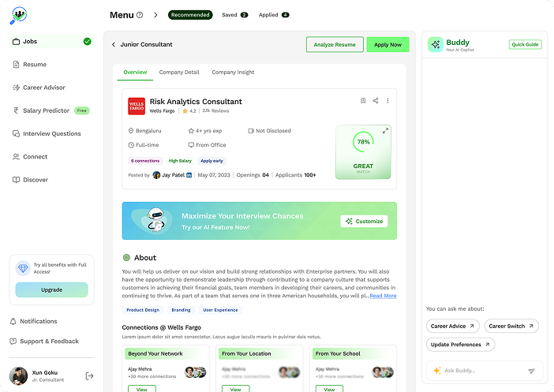This screenshot has height=392, width=554.
Task: Click the green check beside Jobs
Action: coord(88,41)
